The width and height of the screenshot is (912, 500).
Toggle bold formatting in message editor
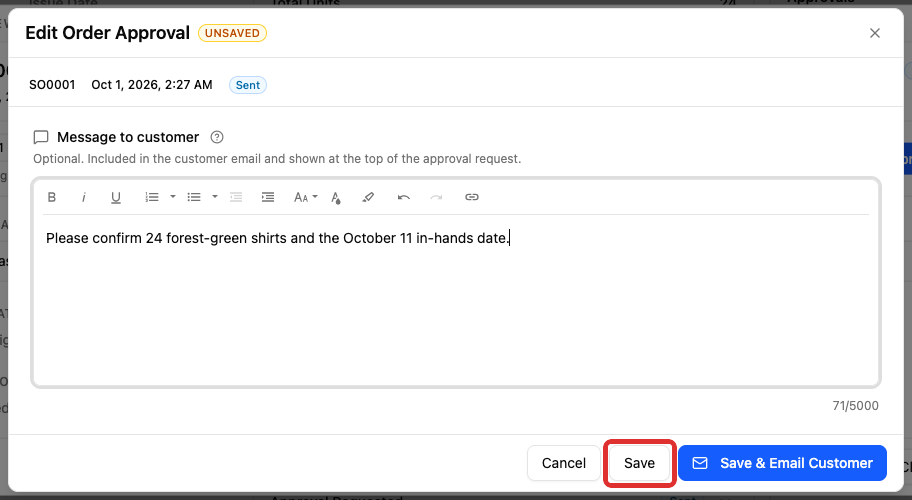click(52, 197)
